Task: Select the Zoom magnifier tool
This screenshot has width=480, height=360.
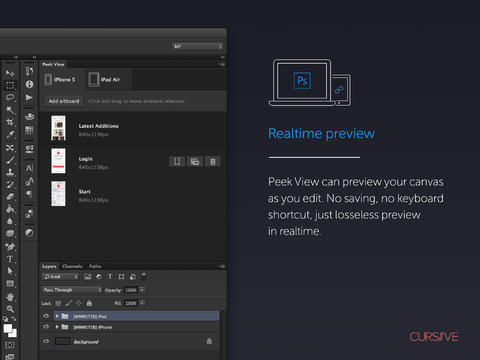Action: coord(10,309)
